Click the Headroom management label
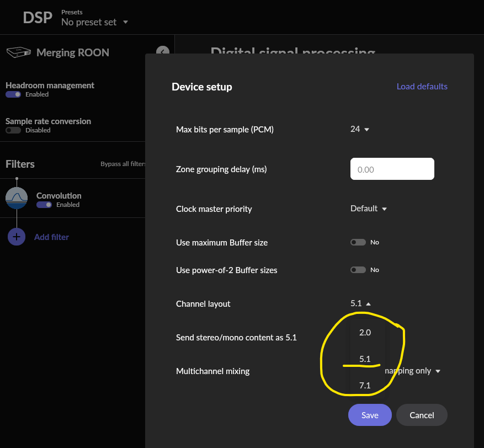This screenshot has height=448, width=484. (50, 85)
